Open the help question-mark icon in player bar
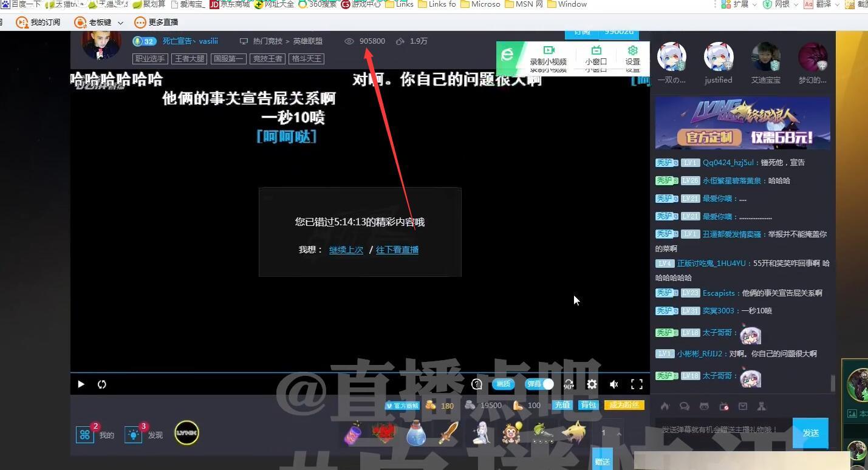 (477, 384)
